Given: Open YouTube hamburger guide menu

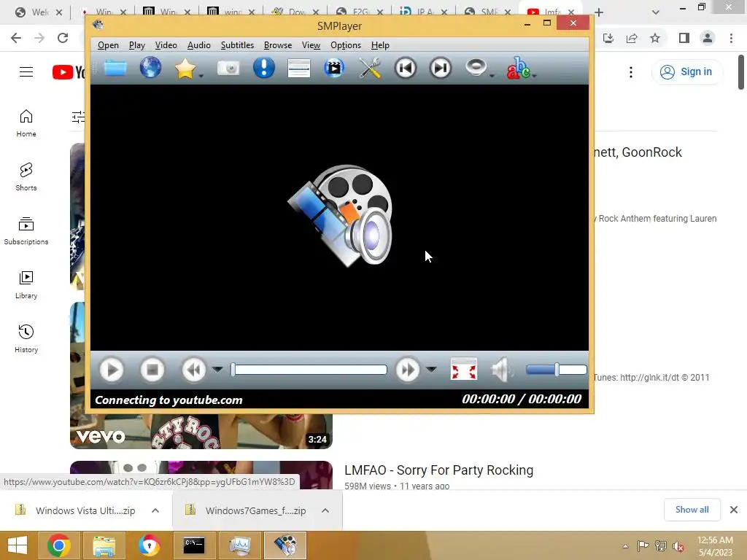Looking at the screenshot, I should point(26,72).
